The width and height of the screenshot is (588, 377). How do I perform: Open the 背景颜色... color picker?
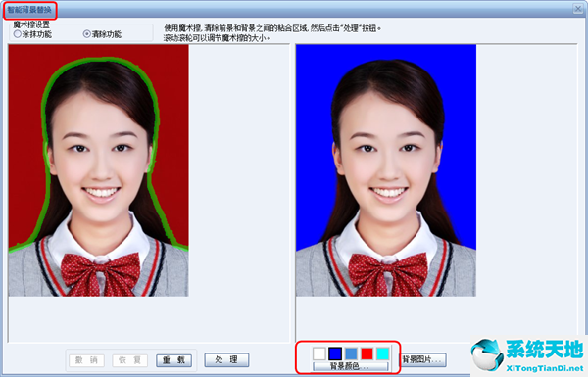tap(351, 366)
